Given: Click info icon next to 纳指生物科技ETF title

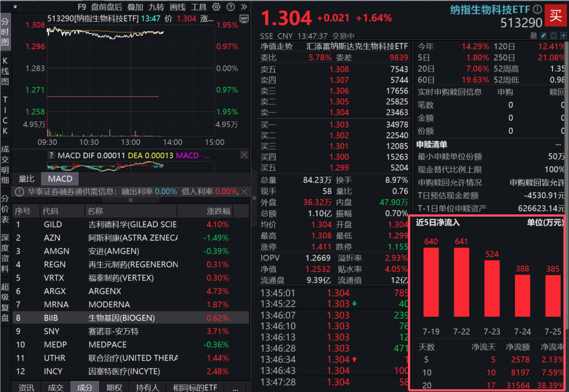Looking at the screenshot, I should point(537,9).
